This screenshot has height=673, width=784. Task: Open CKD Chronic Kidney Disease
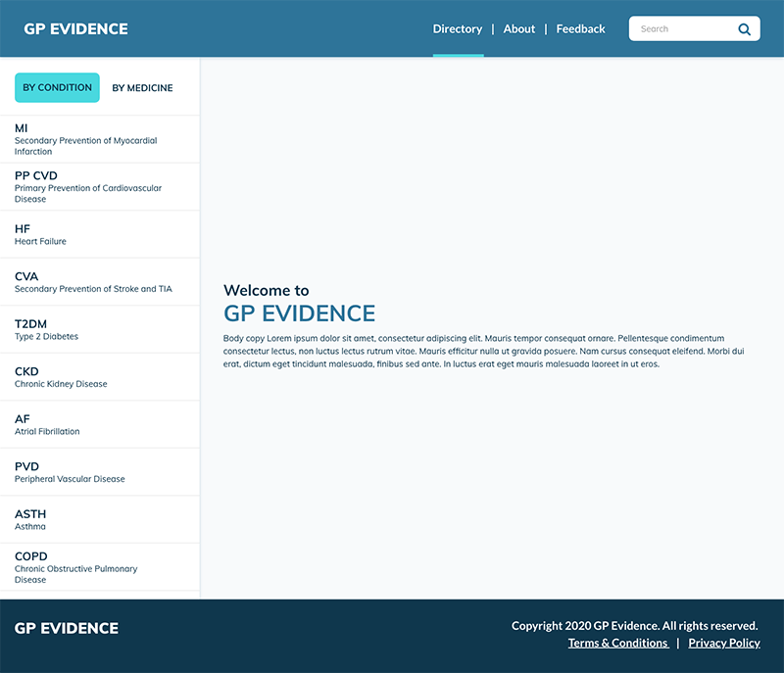(x=100, y=377)
